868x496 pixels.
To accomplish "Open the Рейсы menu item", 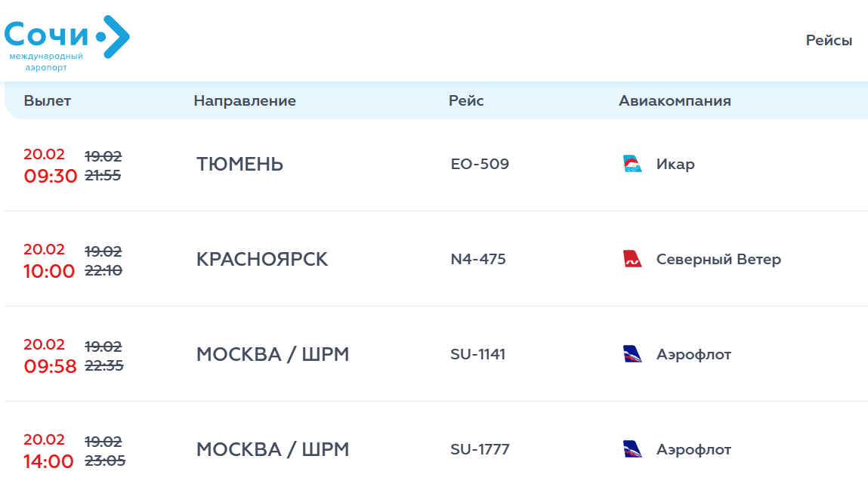I will pyautogui.click(x=829, y=41).
